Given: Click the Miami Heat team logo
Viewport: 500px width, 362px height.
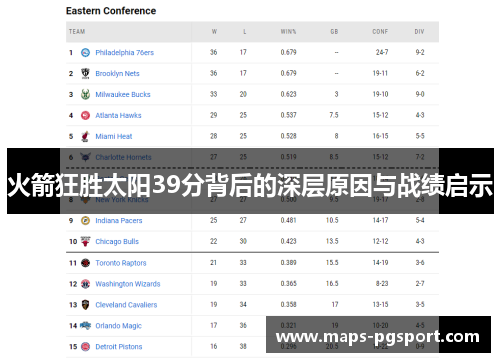Looking at the screenshot, I should click(x=85, y=136).
